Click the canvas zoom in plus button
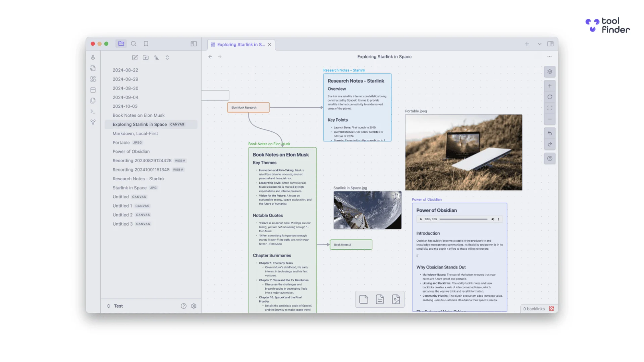 pos(549,86)
